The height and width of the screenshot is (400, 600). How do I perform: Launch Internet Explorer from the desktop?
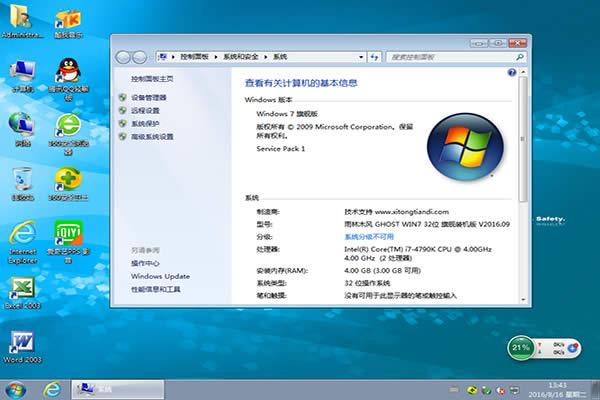click(x=22, y=235)
